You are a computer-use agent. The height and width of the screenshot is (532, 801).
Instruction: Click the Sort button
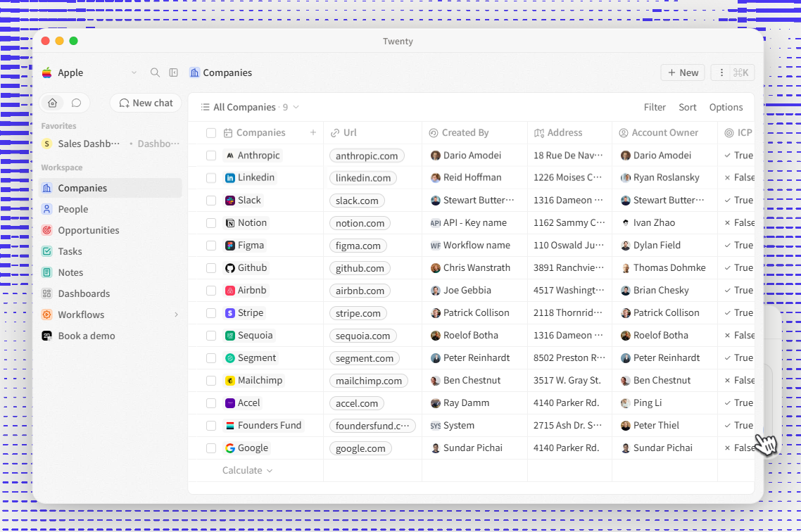[x=687, y=107]
